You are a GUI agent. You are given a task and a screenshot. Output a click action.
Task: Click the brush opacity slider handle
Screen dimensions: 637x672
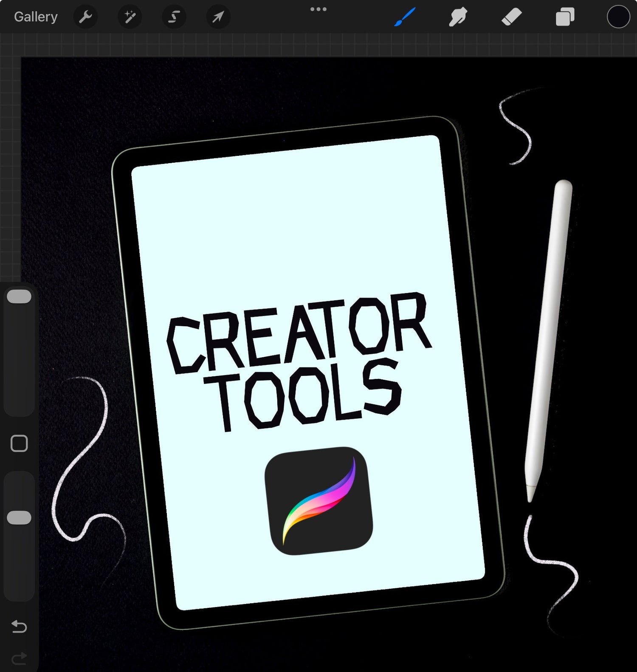[x=19, y=518]
